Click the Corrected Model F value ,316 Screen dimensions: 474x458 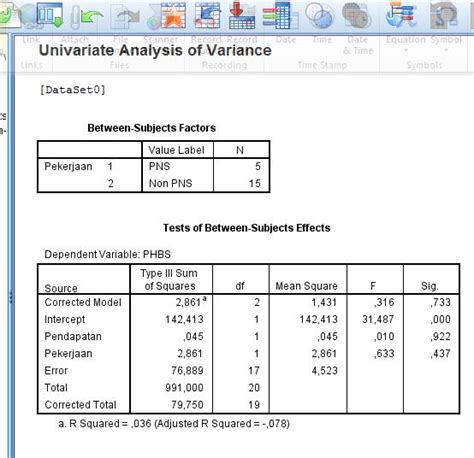(x=384, y=302)
